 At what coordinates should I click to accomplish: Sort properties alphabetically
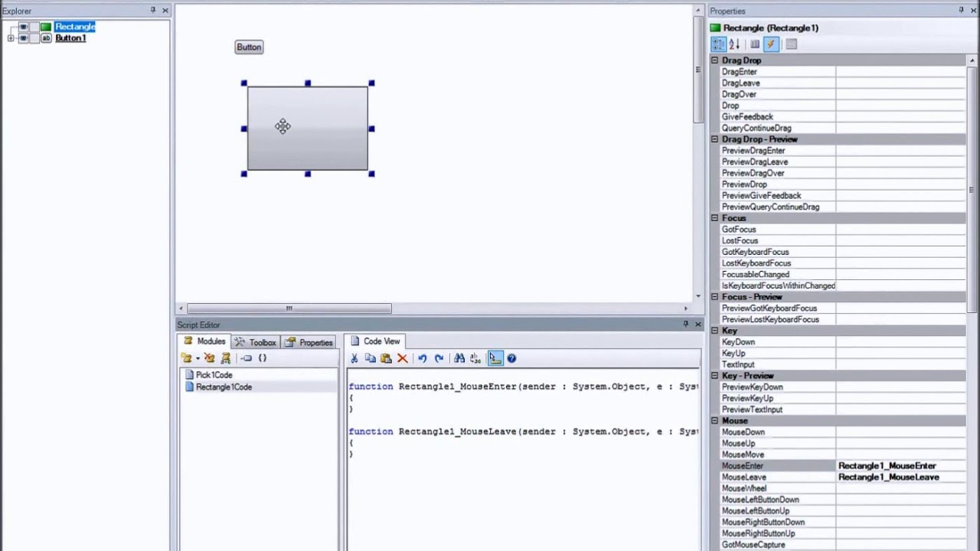(x=734, y=44)
